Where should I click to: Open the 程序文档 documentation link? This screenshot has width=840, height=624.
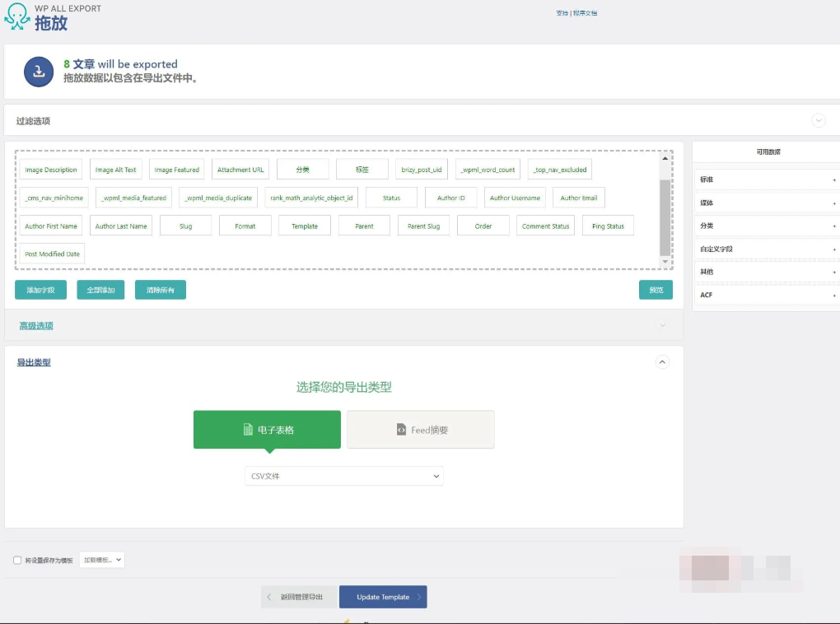click(x=585, y=13)
